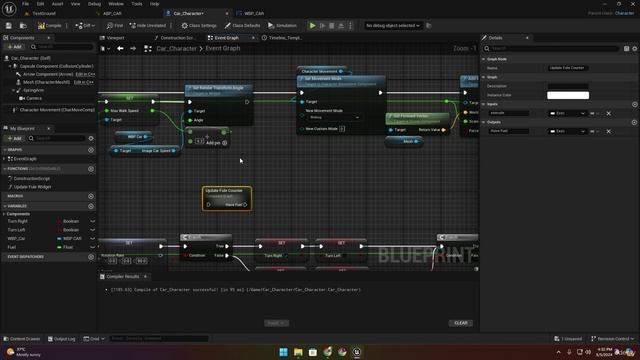The width and height of the screenshot is (640, 360).
Task: Open My Blueprint settings gear
Action: [x=91, y=138]
